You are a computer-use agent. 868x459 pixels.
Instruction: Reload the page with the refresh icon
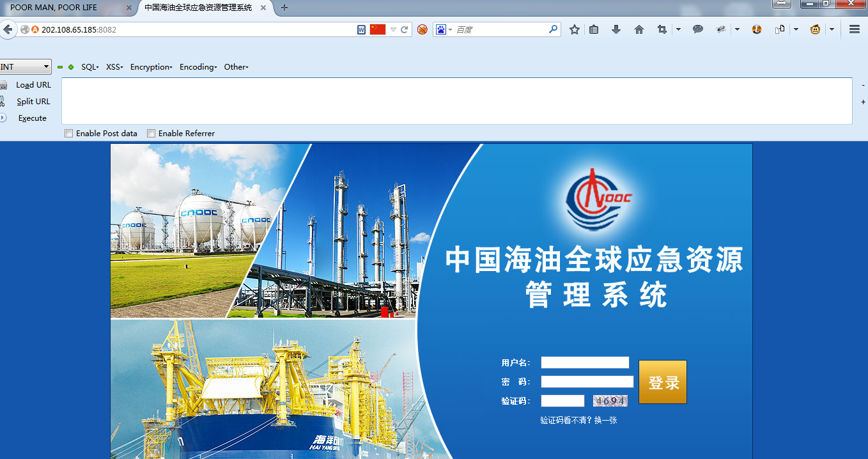(405, 29)
